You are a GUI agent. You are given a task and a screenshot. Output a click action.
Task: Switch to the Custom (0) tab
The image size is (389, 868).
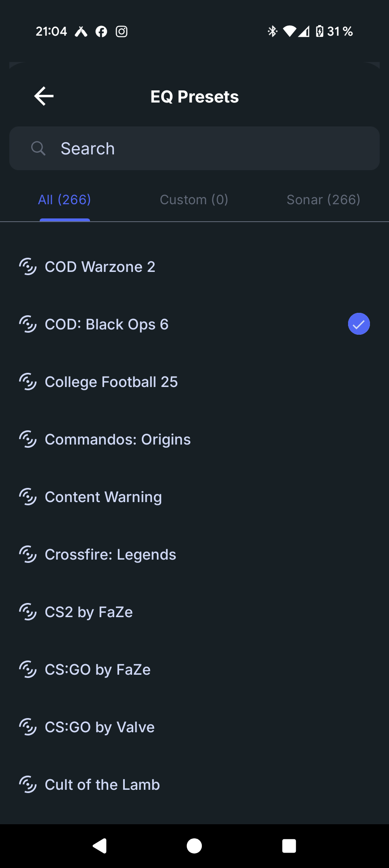(x=194, y=200)
